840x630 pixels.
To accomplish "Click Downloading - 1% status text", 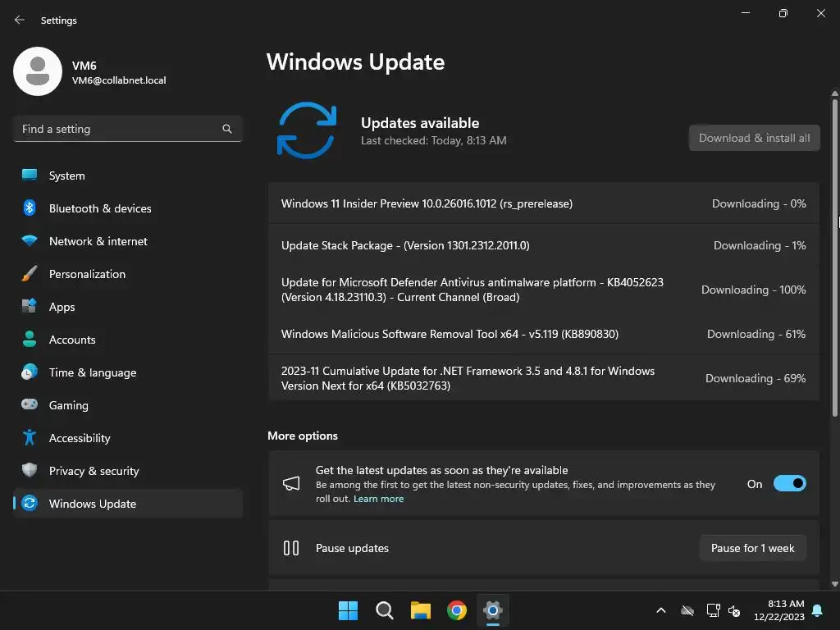I will click(760, 245).
